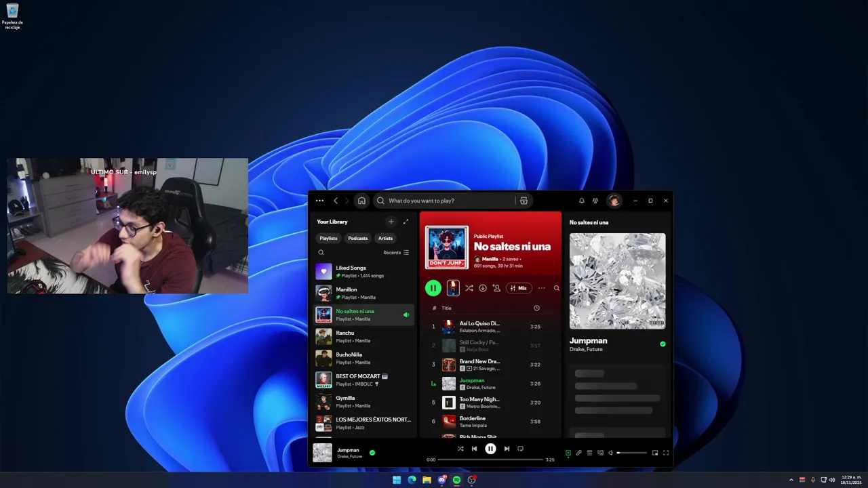Sort by the duration clock column header

click(x=536, y=308)
